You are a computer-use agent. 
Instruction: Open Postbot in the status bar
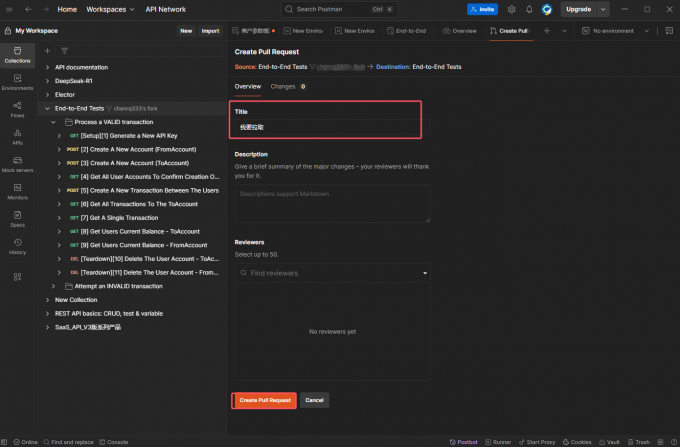463,442
